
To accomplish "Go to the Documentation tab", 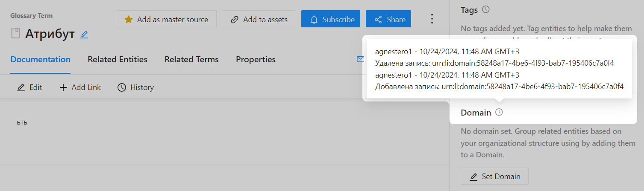I will click(x=41, y=59).
